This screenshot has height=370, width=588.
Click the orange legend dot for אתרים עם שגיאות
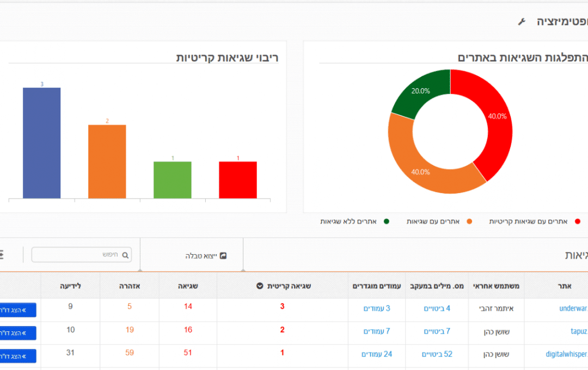[x=469, y=221]
